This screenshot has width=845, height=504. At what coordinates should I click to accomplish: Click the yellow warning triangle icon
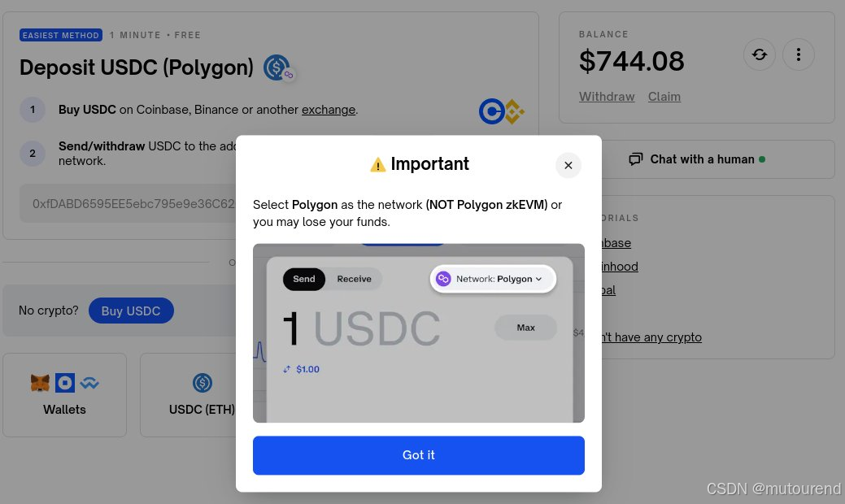tap(378, 164)
